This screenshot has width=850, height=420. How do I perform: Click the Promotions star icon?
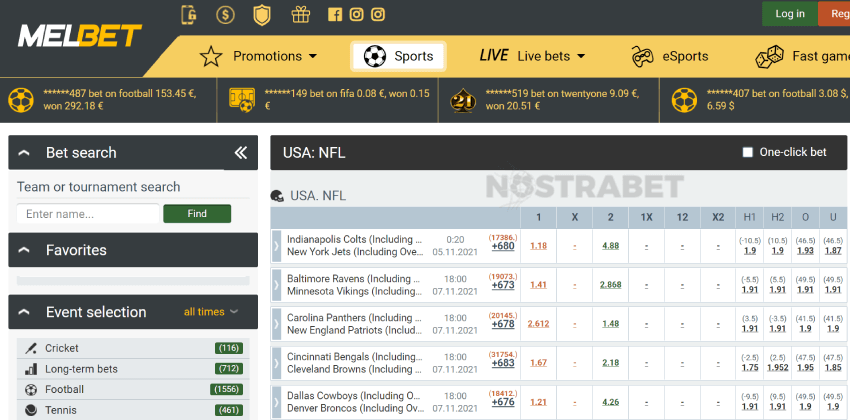(211, 56)
